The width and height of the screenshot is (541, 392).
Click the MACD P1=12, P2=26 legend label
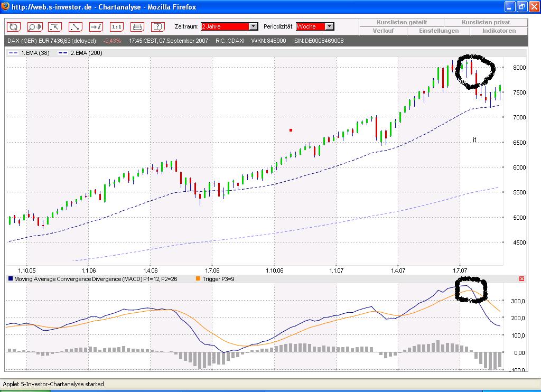96,279
